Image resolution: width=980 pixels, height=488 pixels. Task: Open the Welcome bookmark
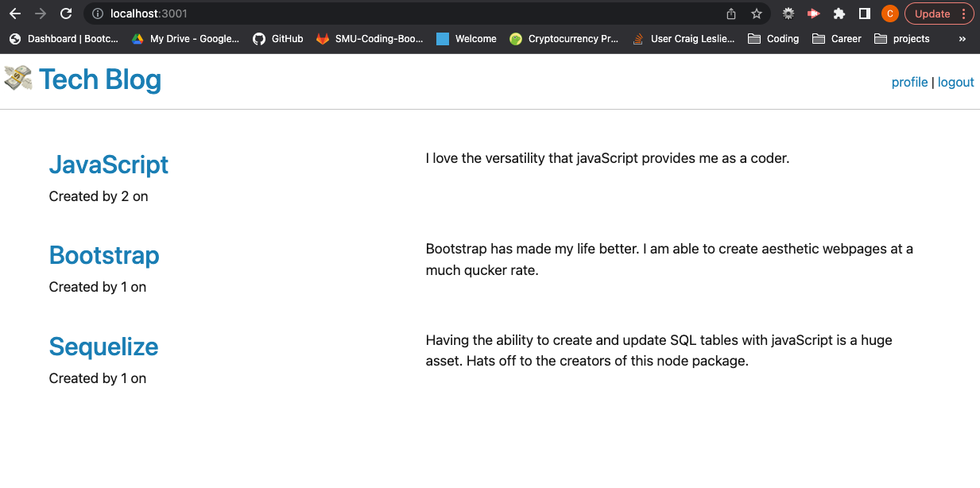[467, 38]
